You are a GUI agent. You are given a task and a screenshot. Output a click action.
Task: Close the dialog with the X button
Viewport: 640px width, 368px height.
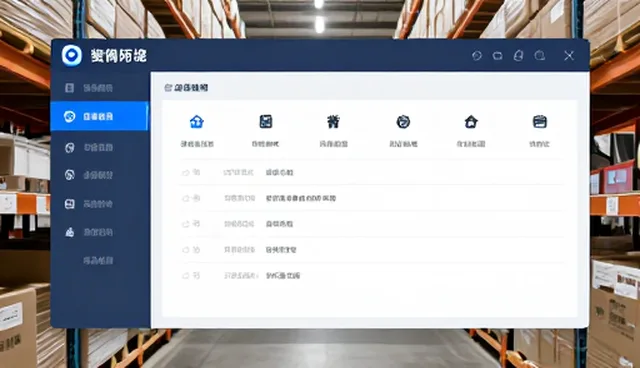point(569,55)
